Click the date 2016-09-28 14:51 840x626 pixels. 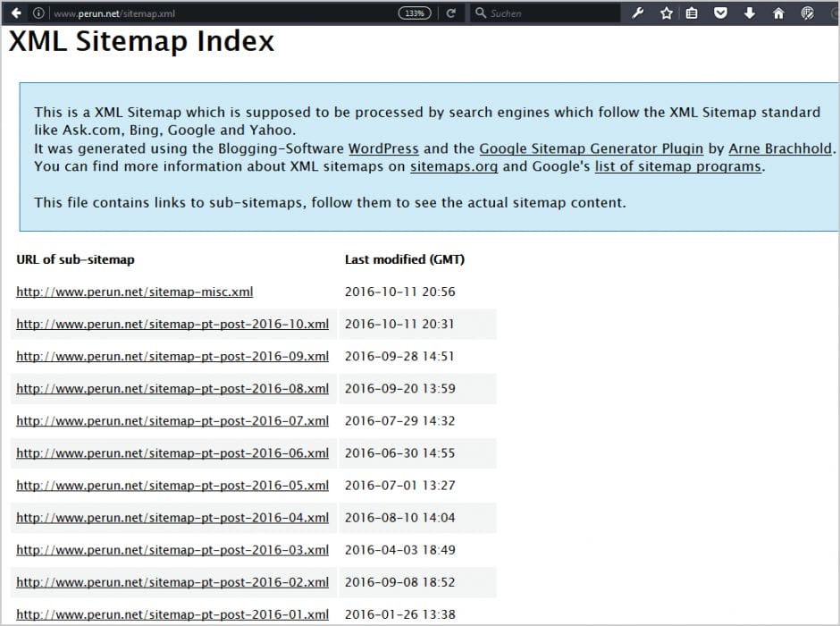coord(399,357)
